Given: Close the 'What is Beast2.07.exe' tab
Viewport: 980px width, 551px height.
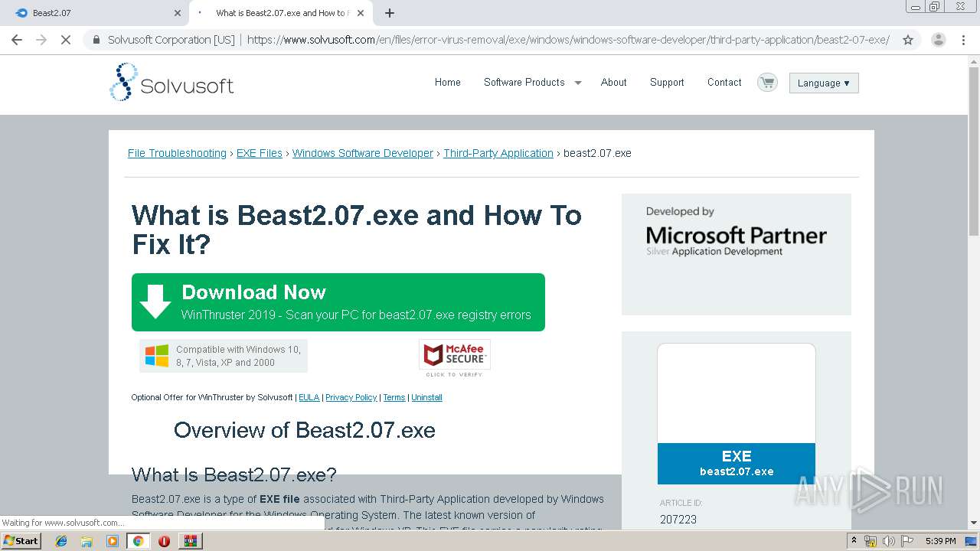Looking at the screenshot, I should click(361, 13).
